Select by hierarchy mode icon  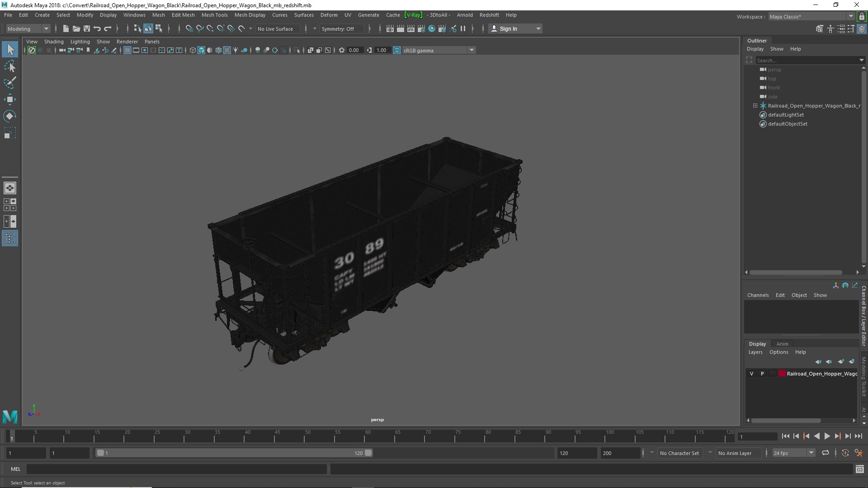coord(137,28)
